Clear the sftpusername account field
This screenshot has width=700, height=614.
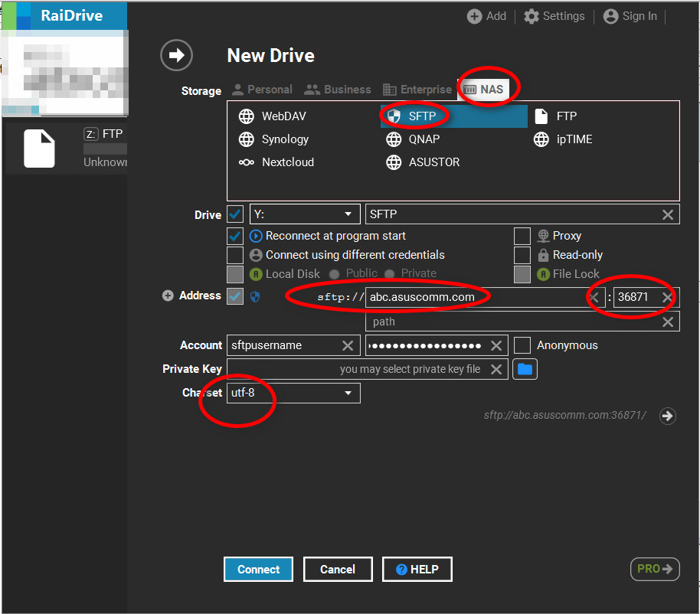(x=348, y=345)
